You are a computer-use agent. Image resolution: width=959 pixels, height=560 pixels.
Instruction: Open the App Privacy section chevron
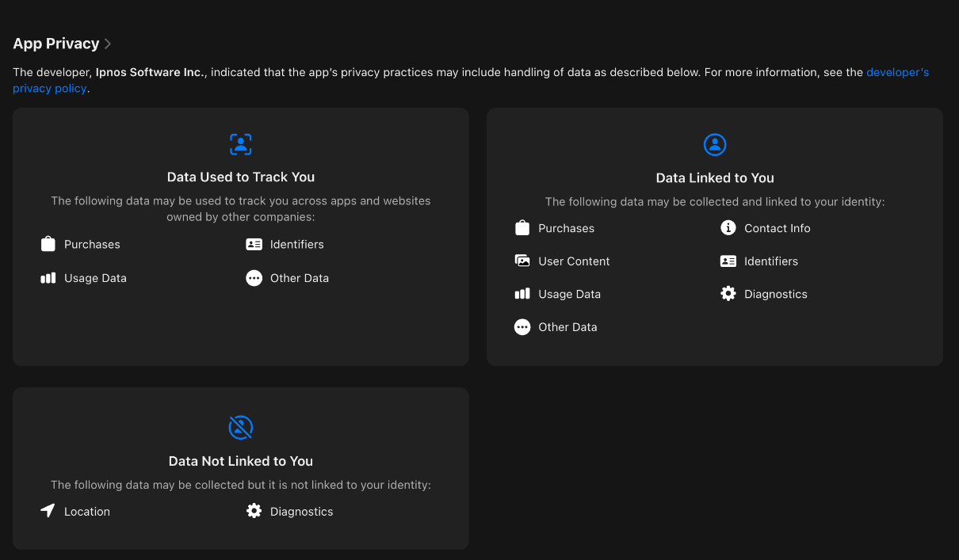click(108, 44)
